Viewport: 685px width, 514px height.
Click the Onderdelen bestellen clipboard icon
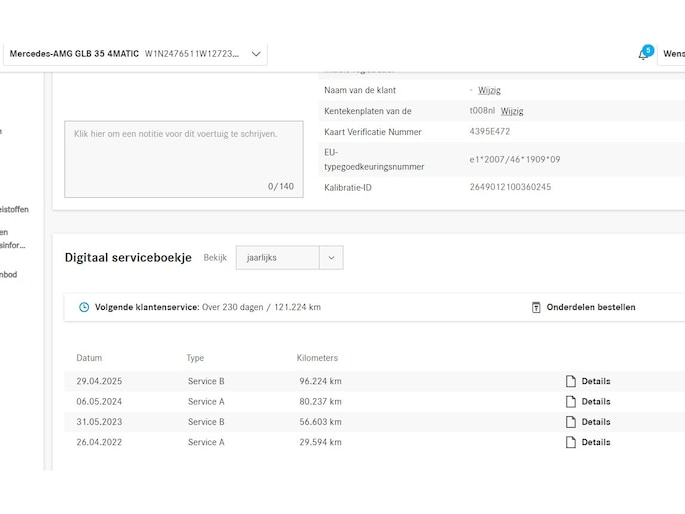[536, 307]
